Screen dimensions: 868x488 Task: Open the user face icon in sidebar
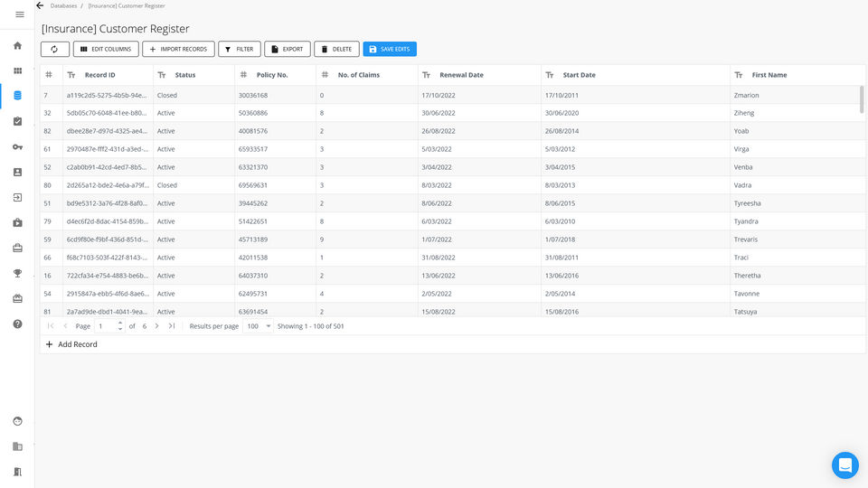[18, 421]
